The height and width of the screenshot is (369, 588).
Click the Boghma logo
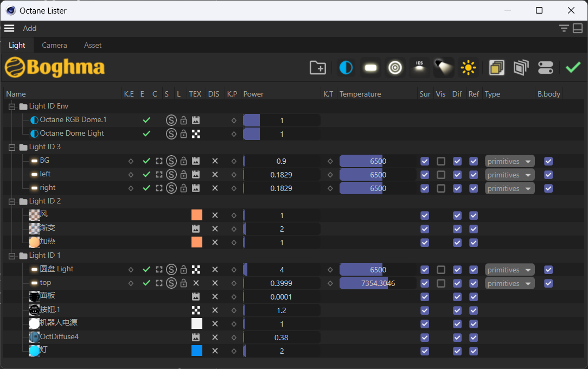[55, 68]
